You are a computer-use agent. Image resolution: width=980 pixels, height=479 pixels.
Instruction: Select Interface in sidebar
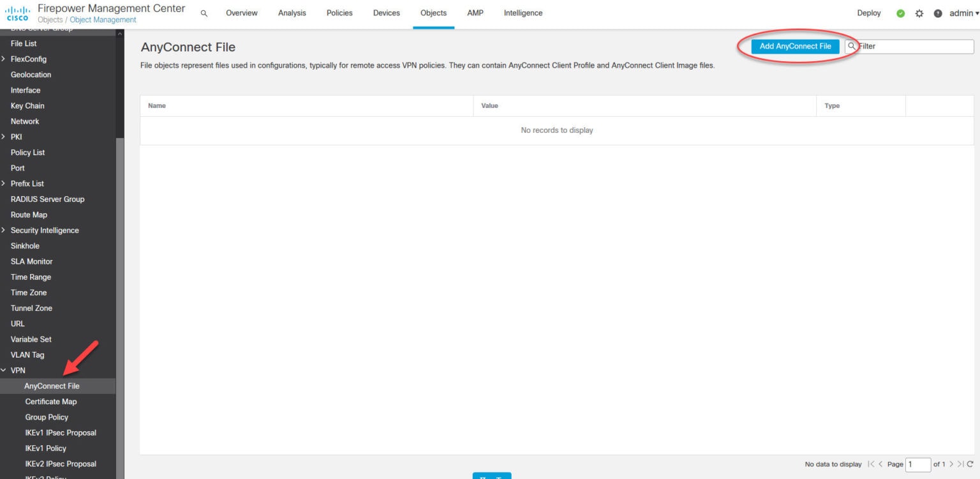pos(26,90)
